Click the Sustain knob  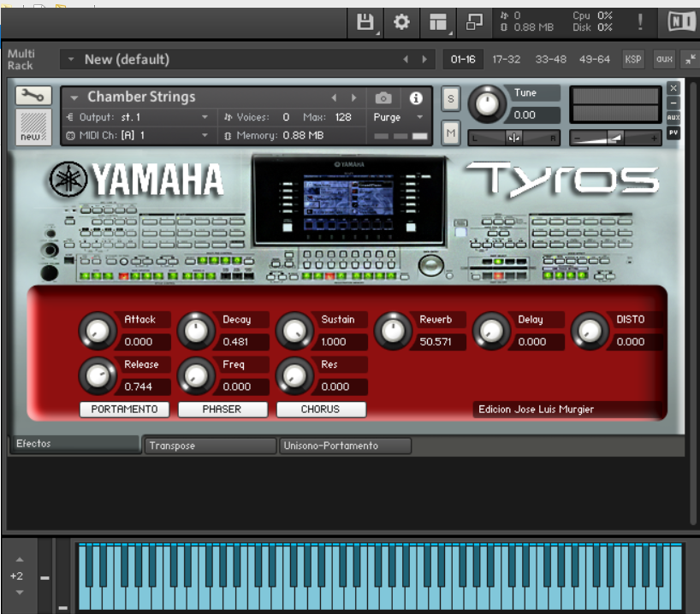pos(294,331)
